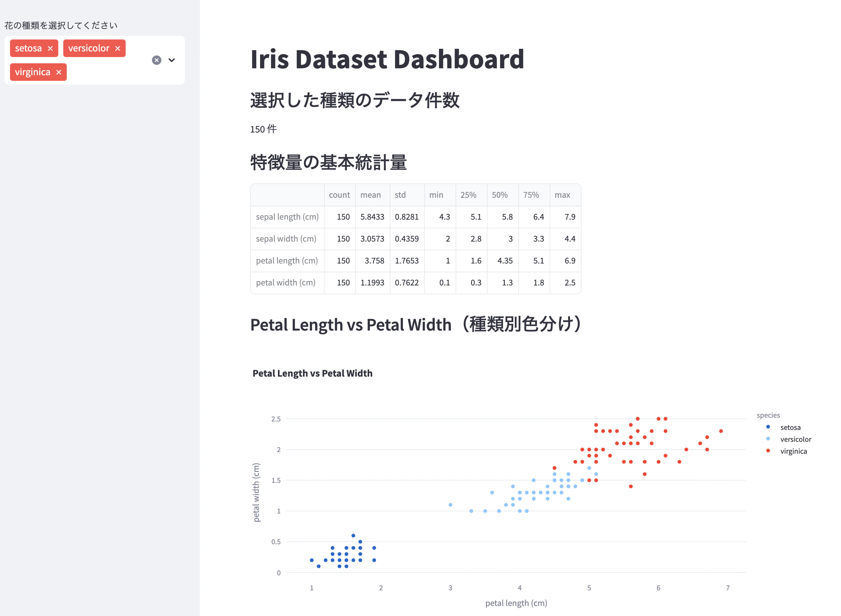Remove the virginica tag
Screen dimensions: 841x616
click(x=59, y=72)
